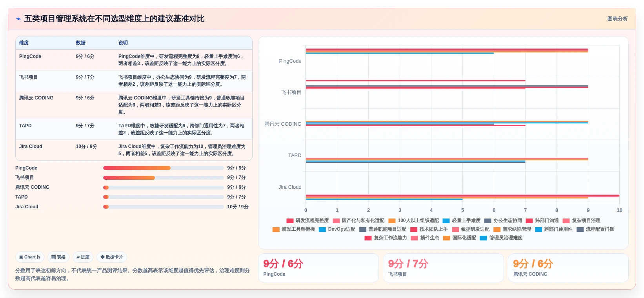Viewport: 644px width, 298px height.
Task: Click the 说明 column header
Action: click(x=123, y=43)
